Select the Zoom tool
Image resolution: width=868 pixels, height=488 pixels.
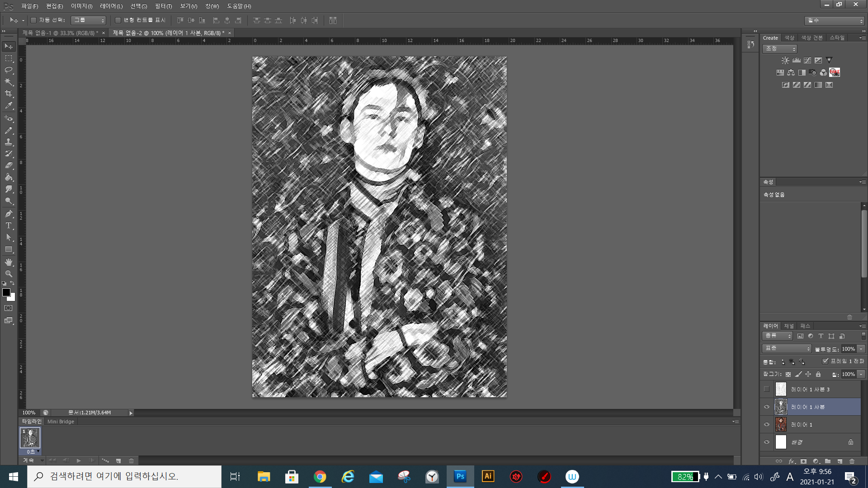[x=9, y=274]
